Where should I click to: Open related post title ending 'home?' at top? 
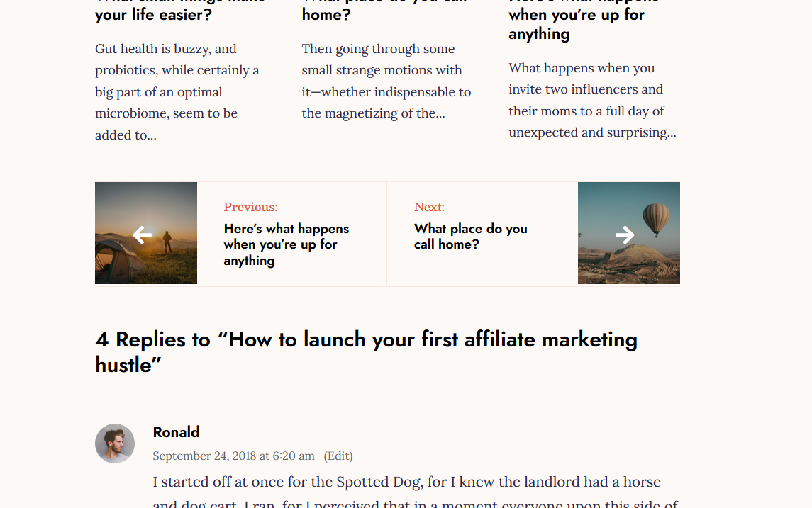[x=326, y=14]
